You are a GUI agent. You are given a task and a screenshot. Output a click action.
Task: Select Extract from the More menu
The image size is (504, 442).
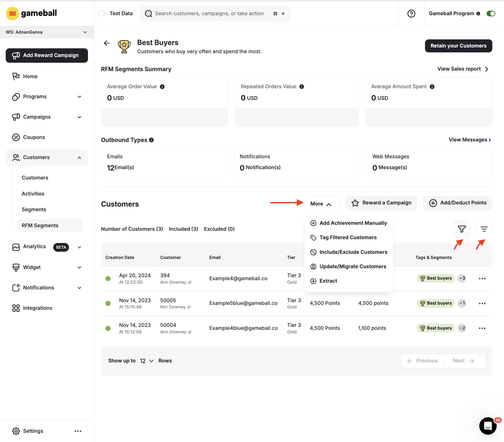pos(328,281)
